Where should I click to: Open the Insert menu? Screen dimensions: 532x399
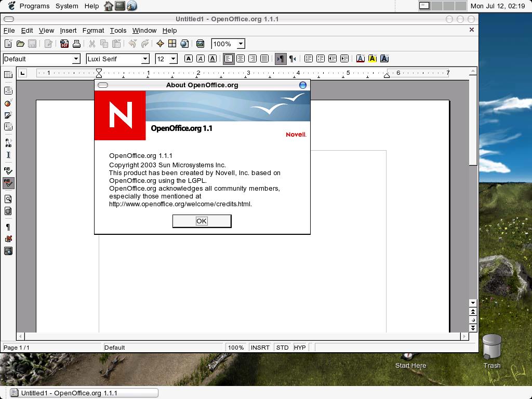pos(68,31)
